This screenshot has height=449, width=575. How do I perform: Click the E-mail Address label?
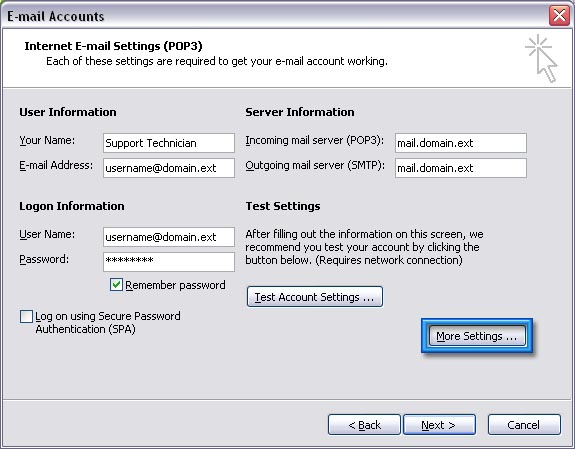[x=56, y=165]
